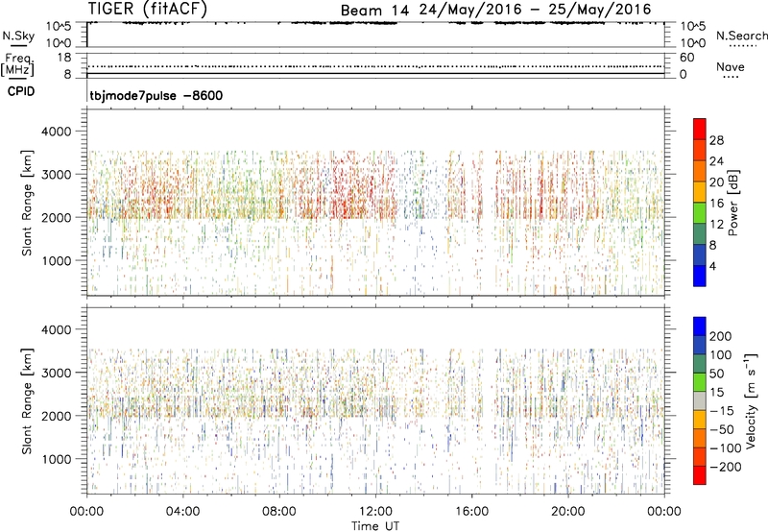The width and height of the screenshot is (768, 532).
Task: Click the 'Nave' legend label
Action: point(731,66)
